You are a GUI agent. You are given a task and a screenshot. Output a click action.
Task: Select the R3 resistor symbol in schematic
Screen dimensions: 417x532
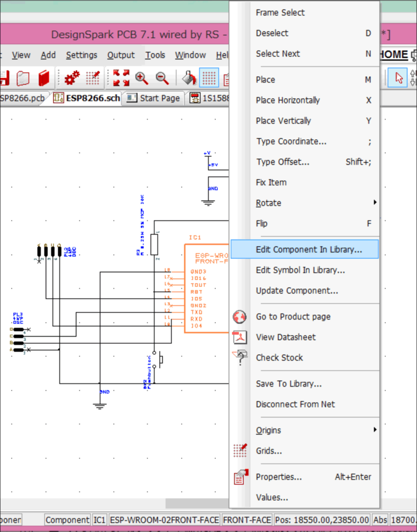(x=154, y=244)
